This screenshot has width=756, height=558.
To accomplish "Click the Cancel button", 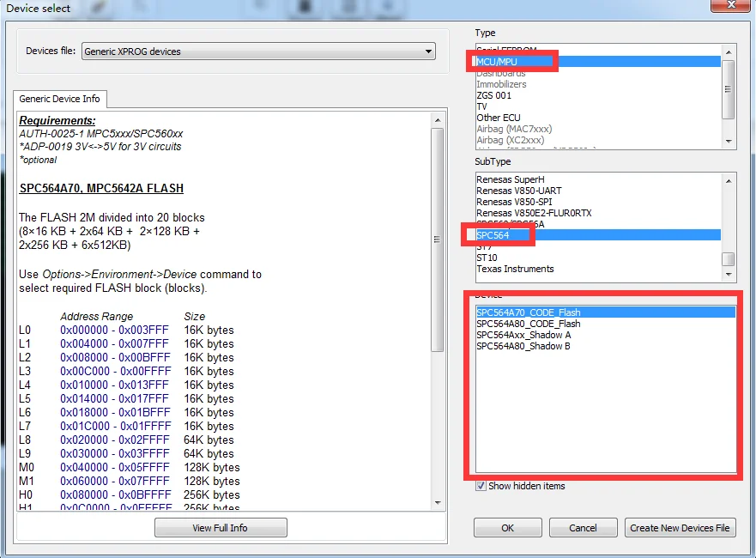I will pos(583,528).
